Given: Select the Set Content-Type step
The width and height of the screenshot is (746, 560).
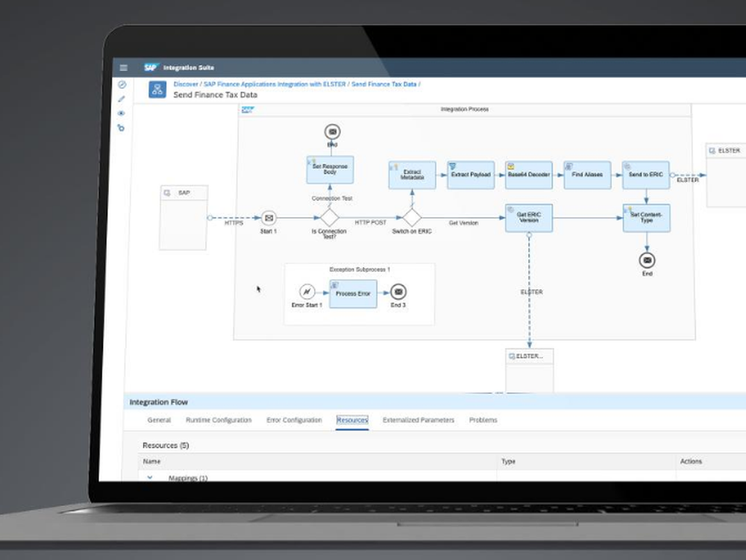Looking at the screenshot, I should click(x=646, y=218).
